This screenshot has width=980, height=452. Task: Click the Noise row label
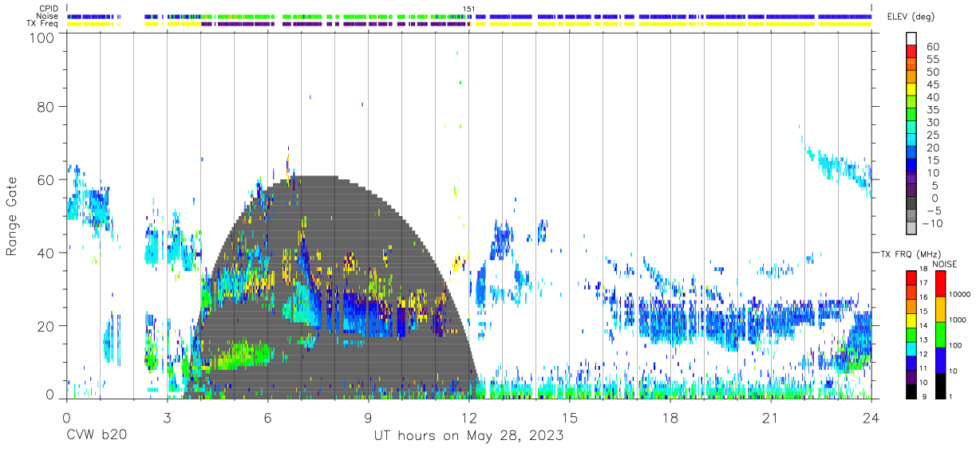(x=47, y=16)
